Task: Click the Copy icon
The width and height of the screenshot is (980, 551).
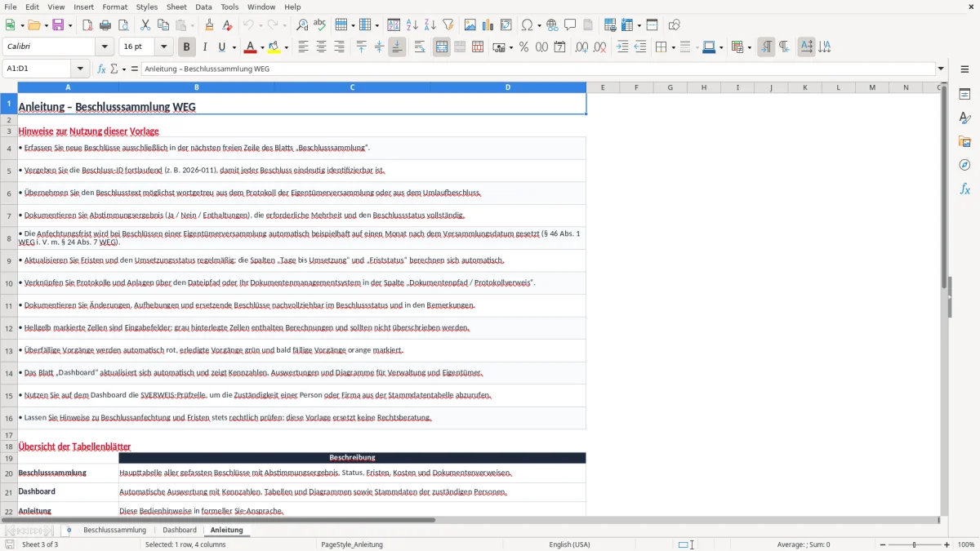Action: [x=163, y=25]
